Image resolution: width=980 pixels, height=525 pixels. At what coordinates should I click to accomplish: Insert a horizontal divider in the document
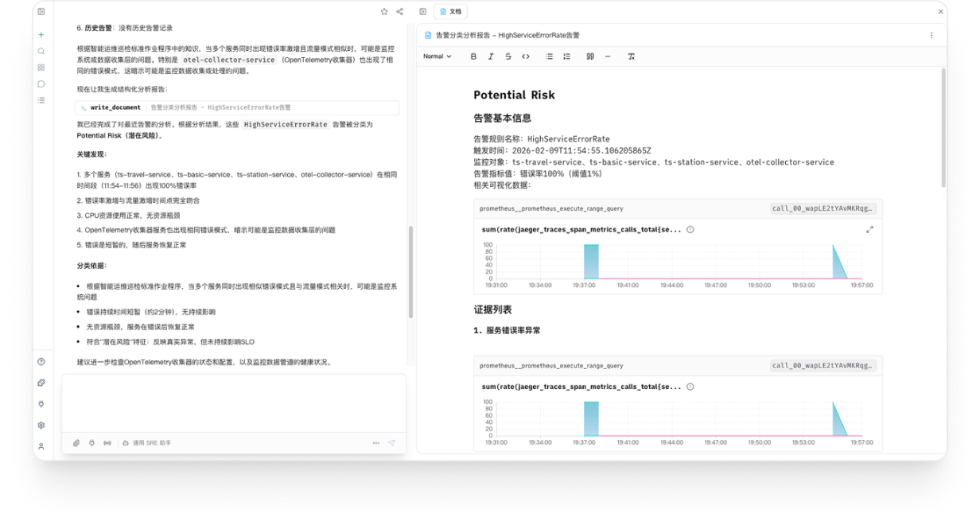point(608,56)
